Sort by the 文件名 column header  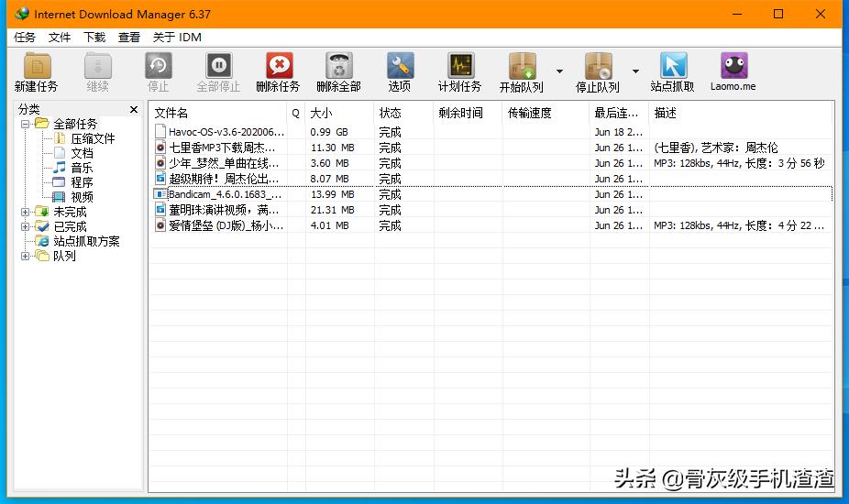pos(218,113)
